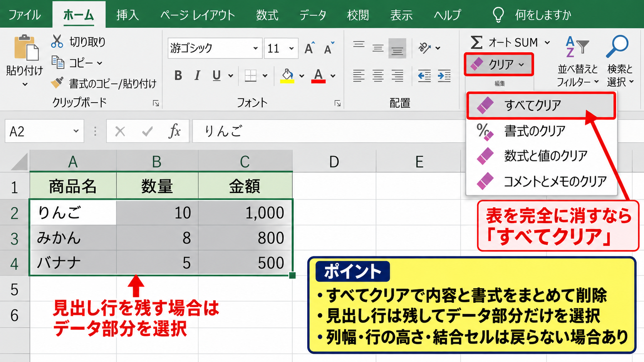Increase the indent level
The height and width of the screenshot is (362, 644).
click(x=444, y=76)
